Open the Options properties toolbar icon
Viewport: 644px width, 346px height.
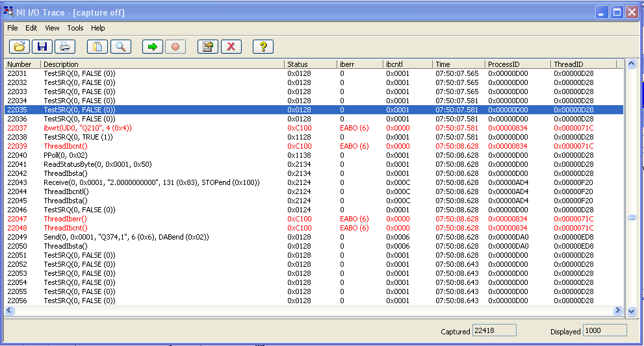tap(208, 46)
